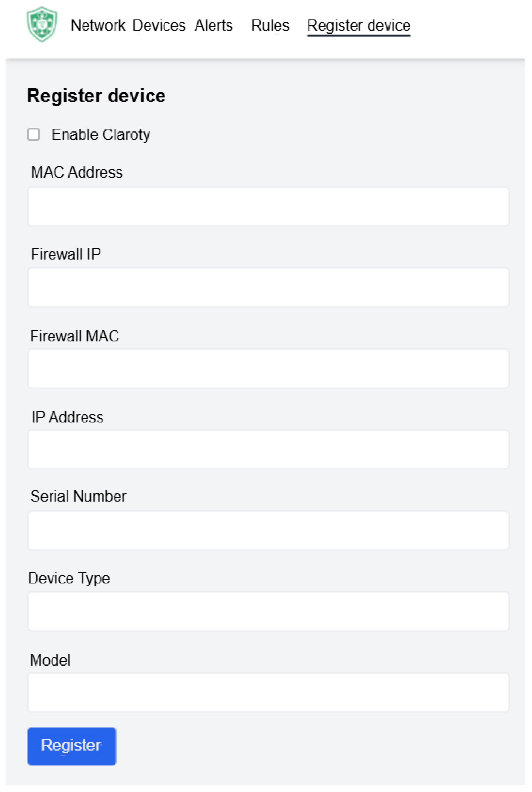Click the Firewall MAC field label
The image size is (532, 792).
tap(75, 336)
